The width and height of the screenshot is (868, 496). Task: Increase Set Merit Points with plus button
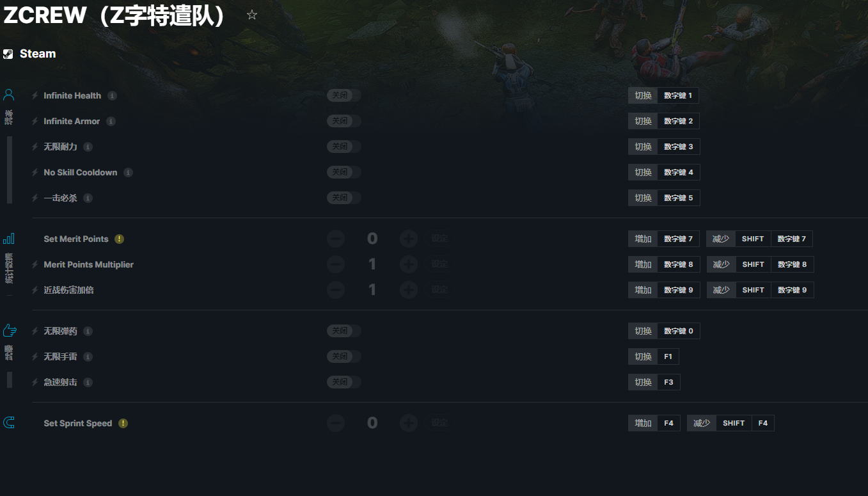tap(409, 239)
